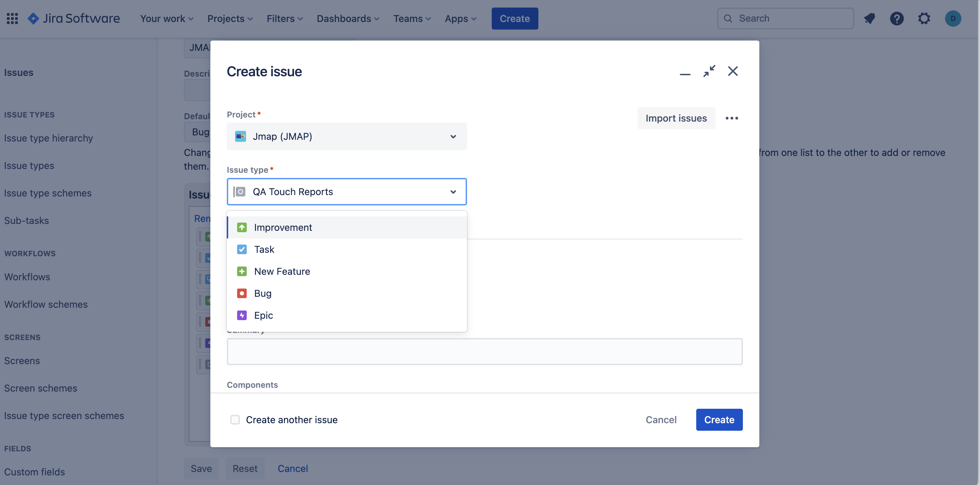
Task: Open Custom fields in sidebar
Action: (34, 472)
